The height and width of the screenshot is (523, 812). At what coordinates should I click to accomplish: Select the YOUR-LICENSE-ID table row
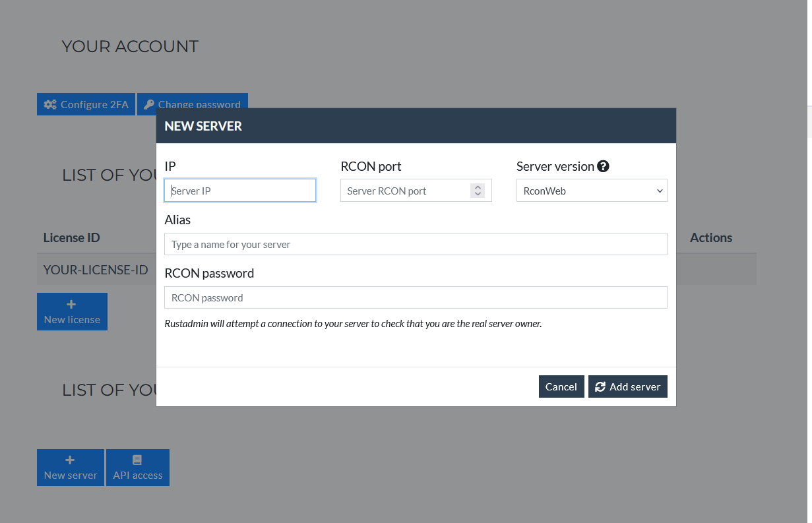(x=96, y=270)
